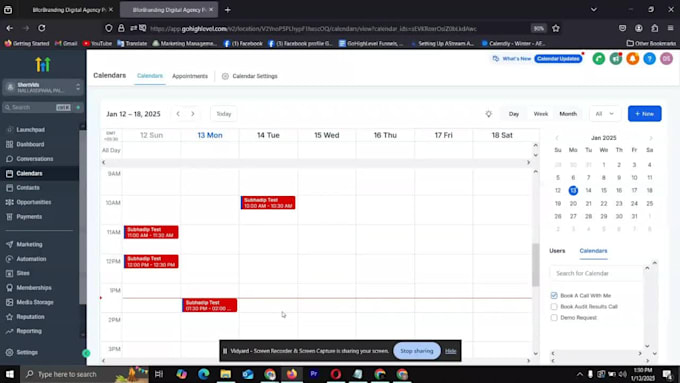Hide the Vidyard sharing bar
Viewport: 680px width, 383px height.
pyautogui.click(x=451, y=351)
